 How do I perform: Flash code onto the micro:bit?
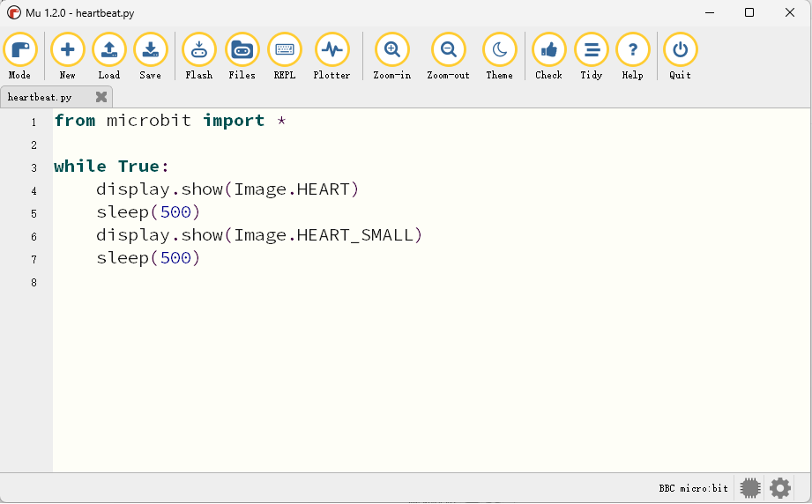click(199, 56)
